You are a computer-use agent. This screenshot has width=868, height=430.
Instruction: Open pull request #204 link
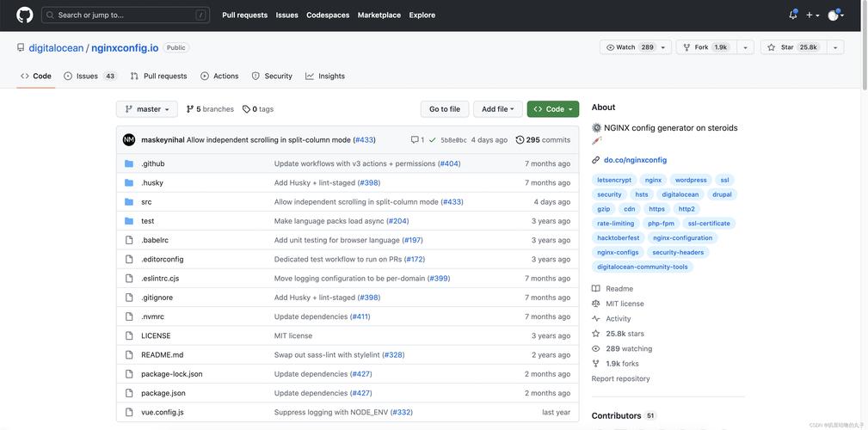[x=397, y=221]
